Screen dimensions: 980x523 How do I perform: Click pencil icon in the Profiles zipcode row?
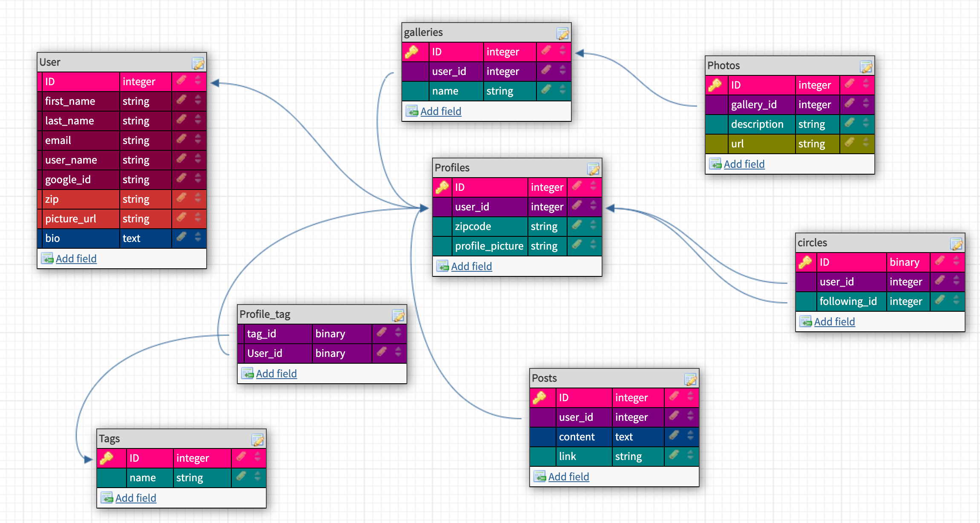tap(577, 225)
